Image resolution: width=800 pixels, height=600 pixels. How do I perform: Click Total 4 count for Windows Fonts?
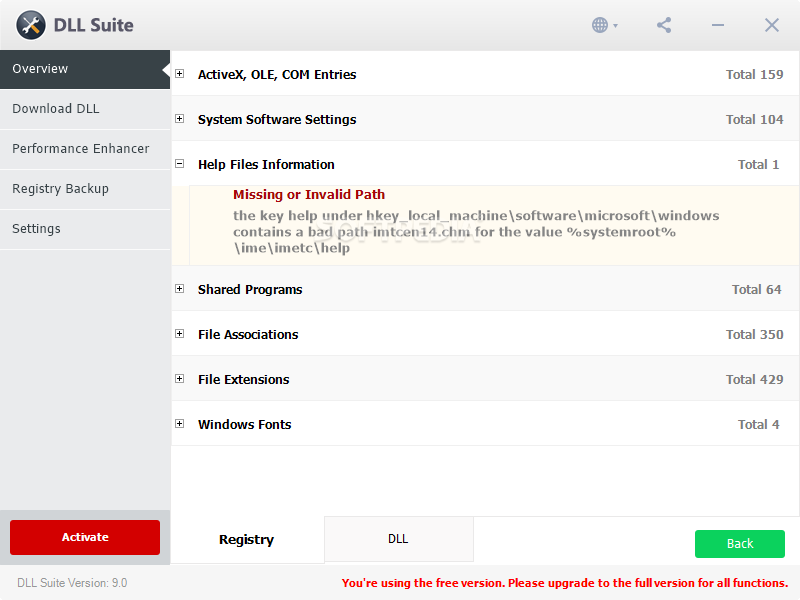tap(758, 424)
